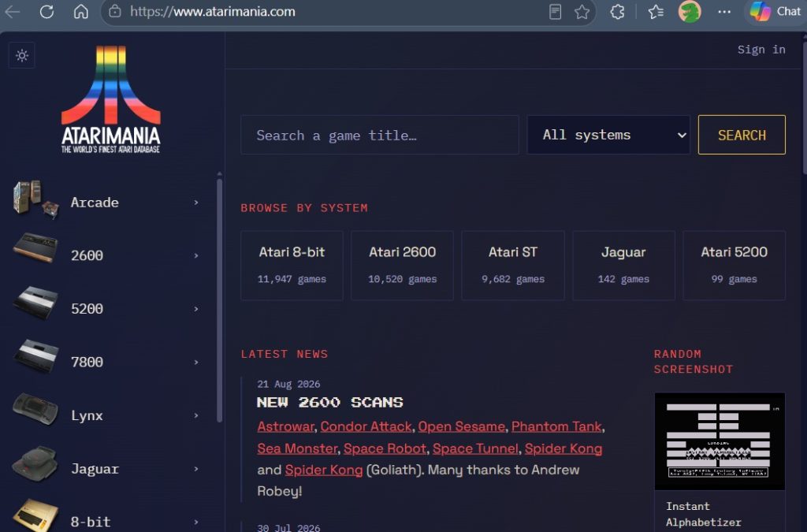The image size is (807, 532).
Task: Click the 5200 console icon in the sidebar
Action: pyautogui.click(x=35, y=303)
